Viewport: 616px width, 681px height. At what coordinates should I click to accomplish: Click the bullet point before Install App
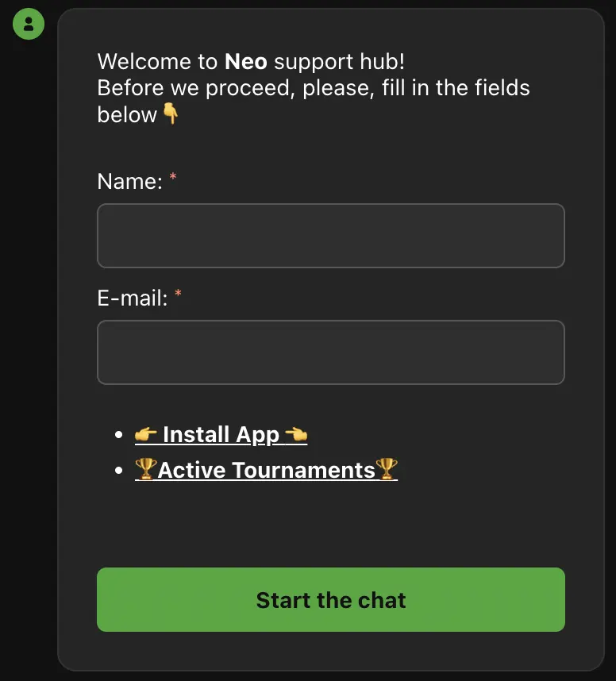pos(119,435)
